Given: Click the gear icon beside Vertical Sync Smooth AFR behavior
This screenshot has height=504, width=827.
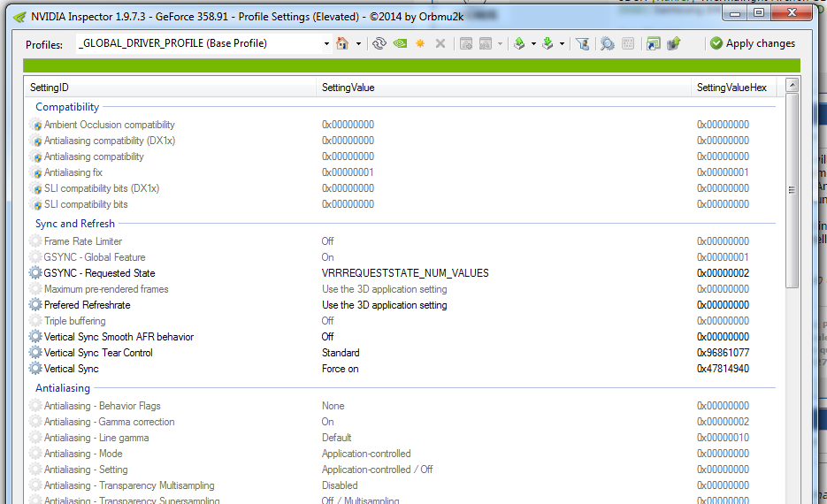Looking at the screenshot, I should [35, 336].
